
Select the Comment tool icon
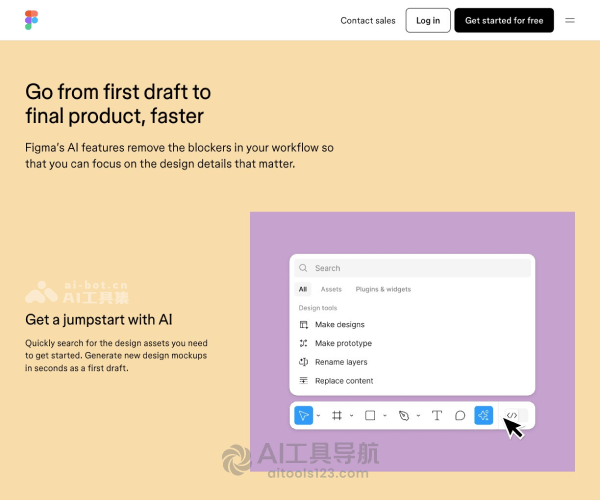click(460, 415)
